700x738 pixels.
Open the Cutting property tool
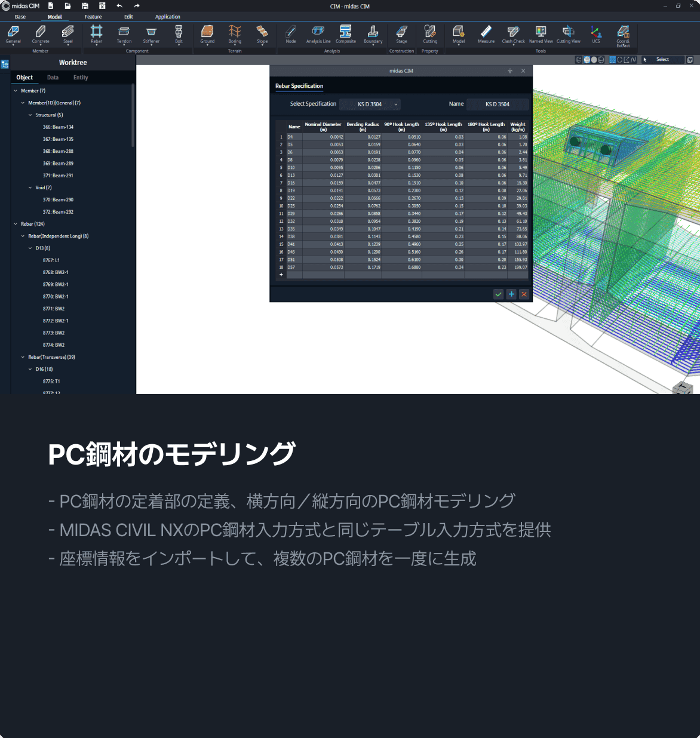pos(430,35)
